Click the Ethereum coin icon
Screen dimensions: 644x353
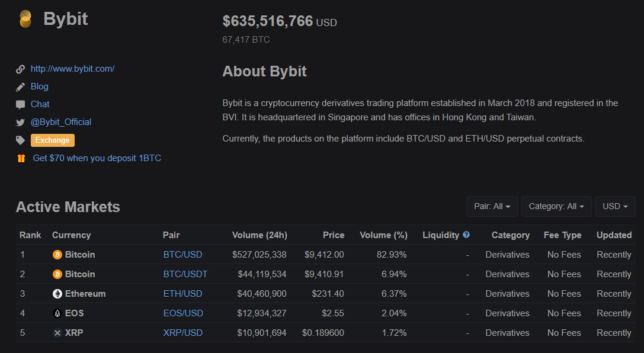tap(57, 294)
